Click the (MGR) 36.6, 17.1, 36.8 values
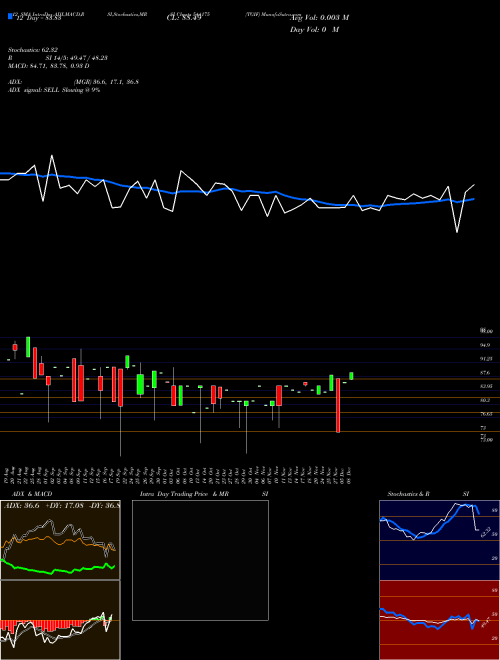The width and height of the screenshot is (500, 660). pyautogui.click(x=106, y=82)
